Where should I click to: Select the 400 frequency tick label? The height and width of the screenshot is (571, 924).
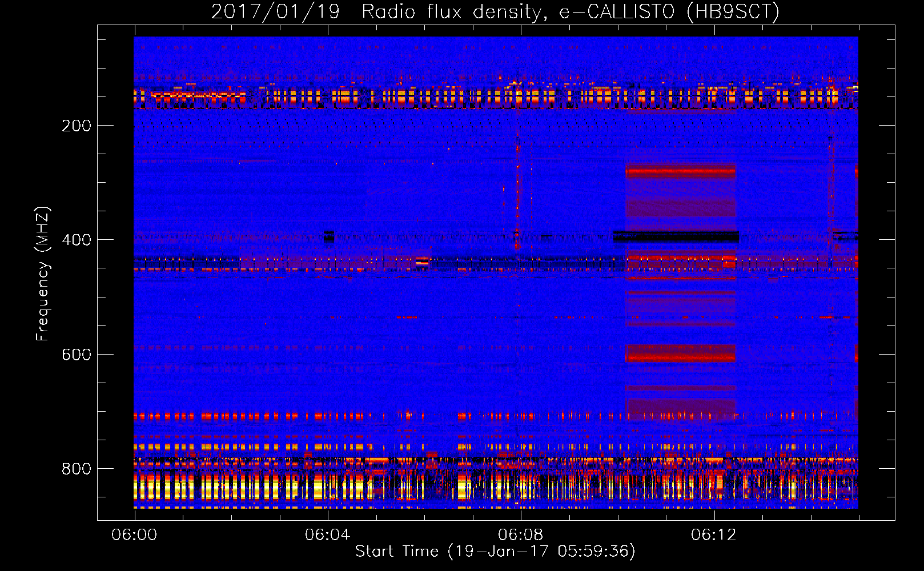click(x=77, y=240)
